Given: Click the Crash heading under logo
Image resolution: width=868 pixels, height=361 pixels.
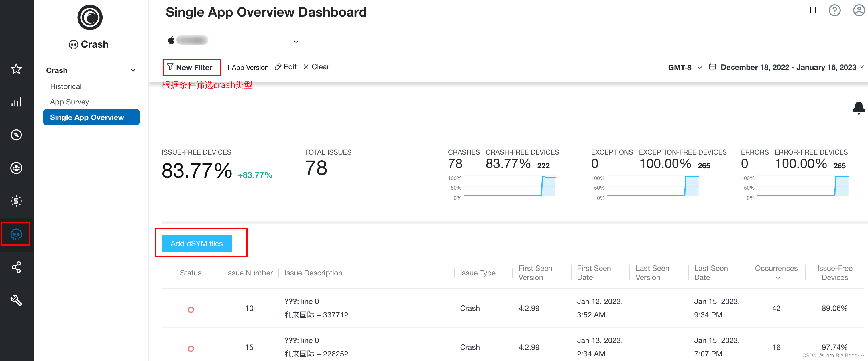Looking at the screenshot, I should 89,44.
